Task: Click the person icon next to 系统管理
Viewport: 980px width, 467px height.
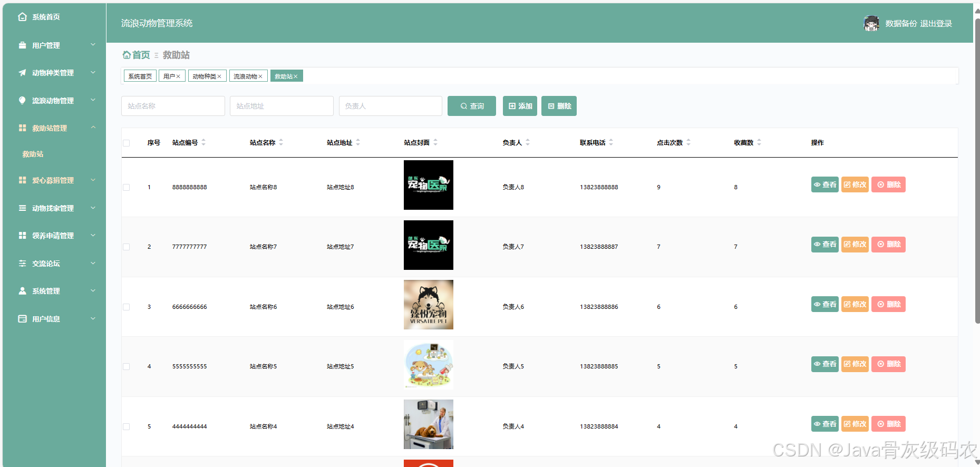Action: pyautogui.click(x=22, y=291)
